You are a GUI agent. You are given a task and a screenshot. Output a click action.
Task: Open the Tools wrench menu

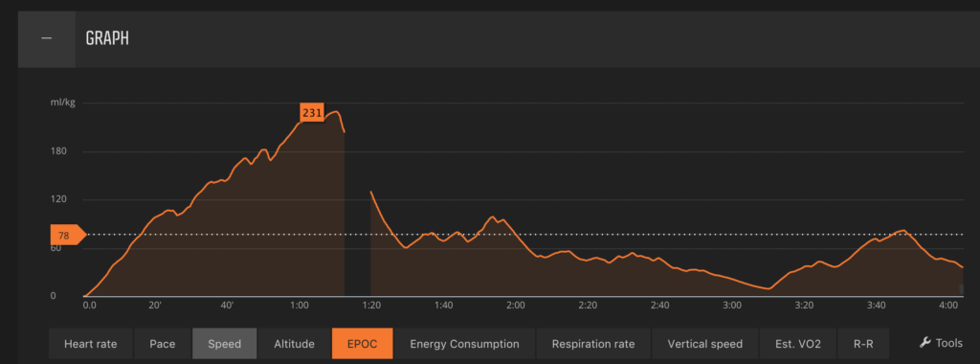pos(942,343)
